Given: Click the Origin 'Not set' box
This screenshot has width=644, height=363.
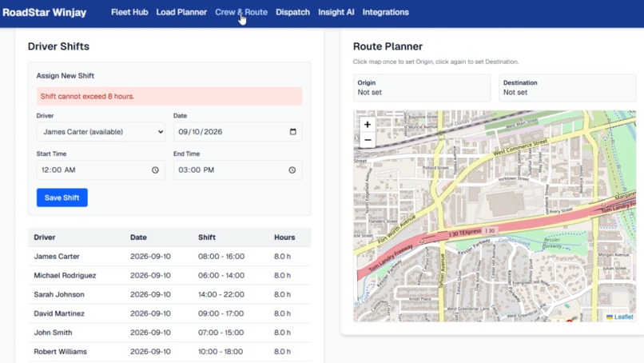Looking at the screenshot, I should click(422, 88).
